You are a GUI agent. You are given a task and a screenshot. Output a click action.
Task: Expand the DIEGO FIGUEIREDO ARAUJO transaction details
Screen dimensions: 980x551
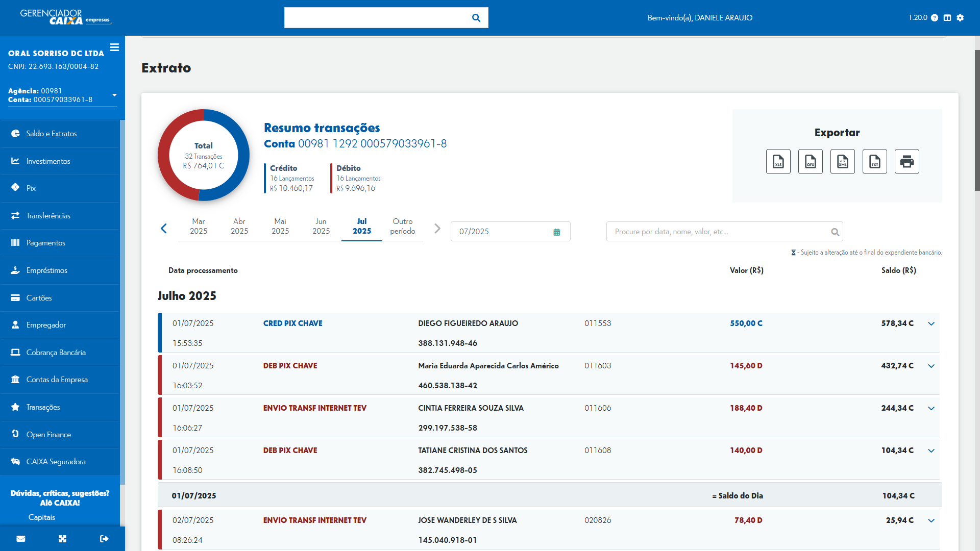tap(931, 324)
